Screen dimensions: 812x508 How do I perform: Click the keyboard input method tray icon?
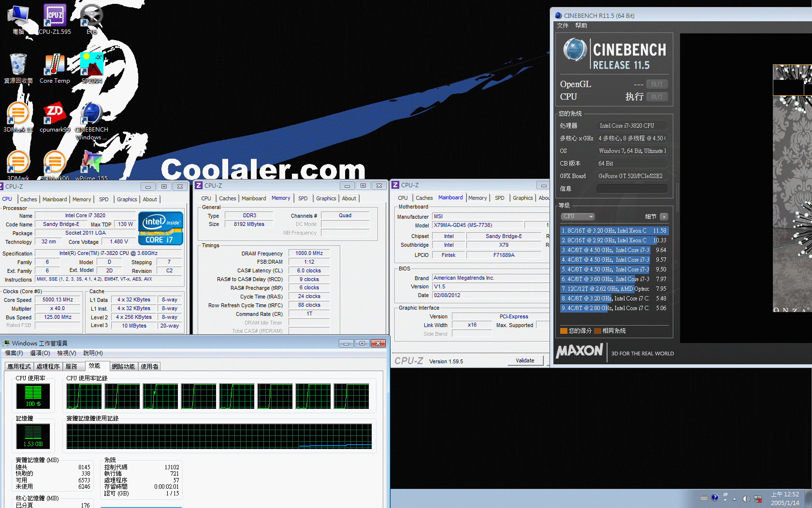(x=704, y=498)
